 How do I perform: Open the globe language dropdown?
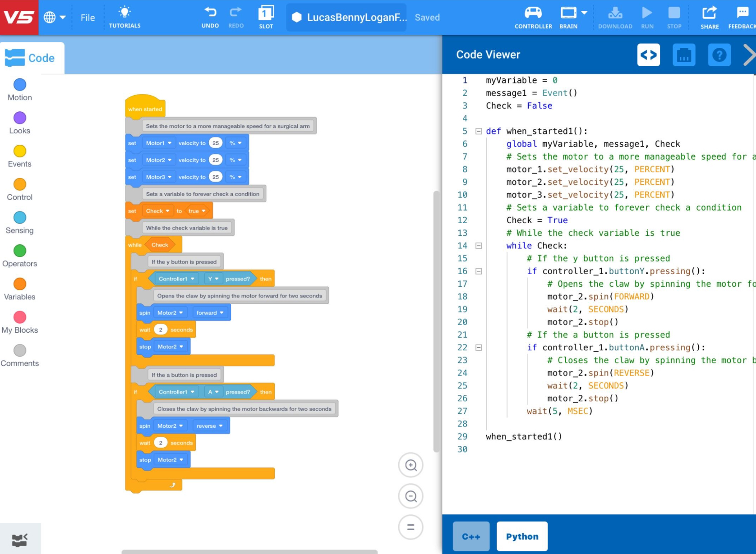(x=55, y=18)
